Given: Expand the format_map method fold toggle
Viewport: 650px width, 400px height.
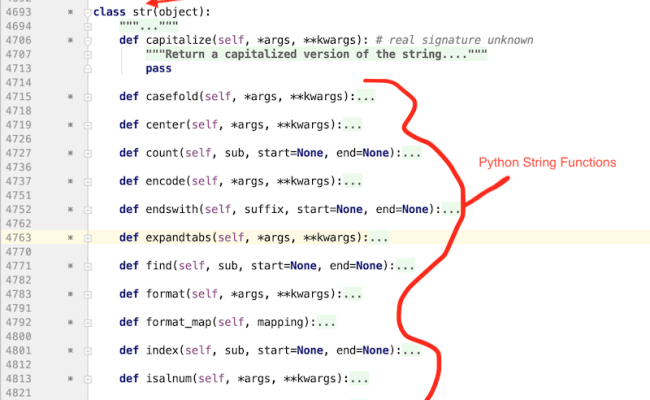Looking at the screenshot, I should point(87,323).
